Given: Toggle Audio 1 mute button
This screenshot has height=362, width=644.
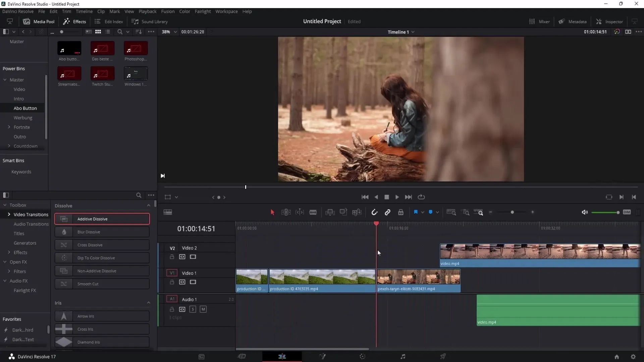Looking at the screenshot, I should click(x=203, y=309).
